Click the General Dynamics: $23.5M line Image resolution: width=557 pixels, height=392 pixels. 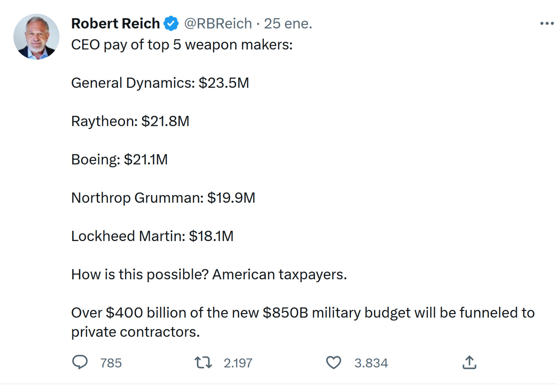coord(160,83)
